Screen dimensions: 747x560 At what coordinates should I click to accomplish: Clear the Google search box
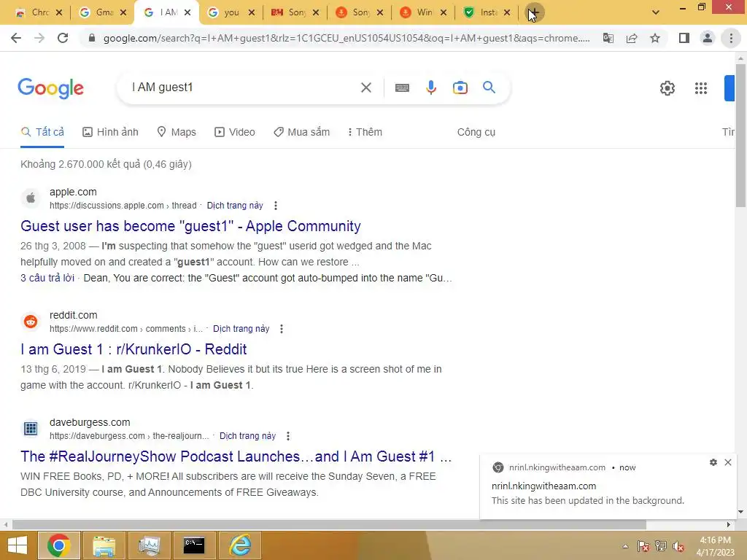coord(366,87)
